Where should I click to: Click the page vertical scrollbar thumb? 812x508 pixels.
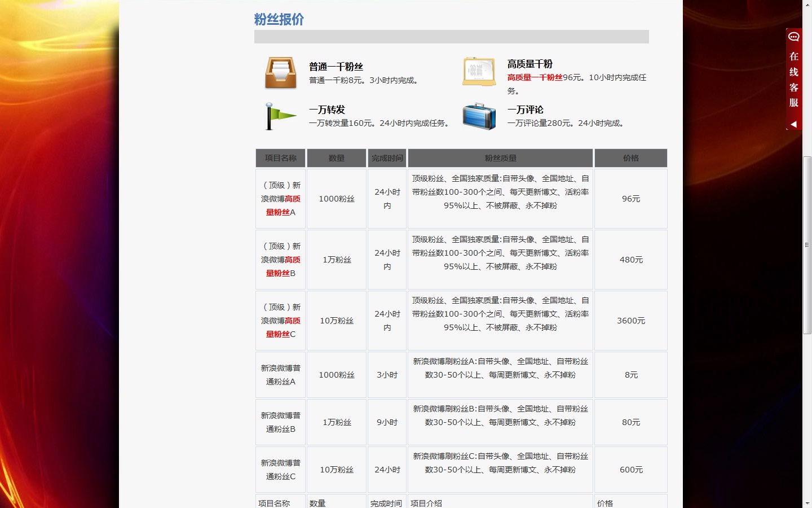point(807,245)
